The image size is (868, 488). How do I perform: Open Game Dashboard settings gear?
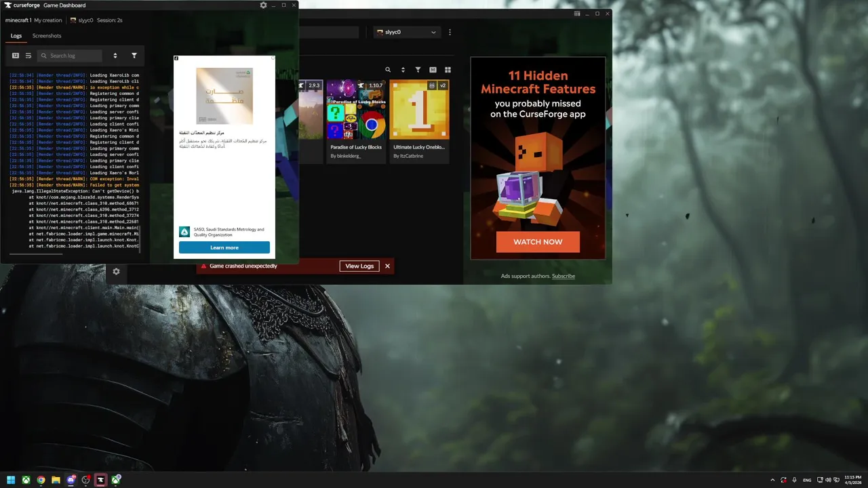(x=263, y=5)
